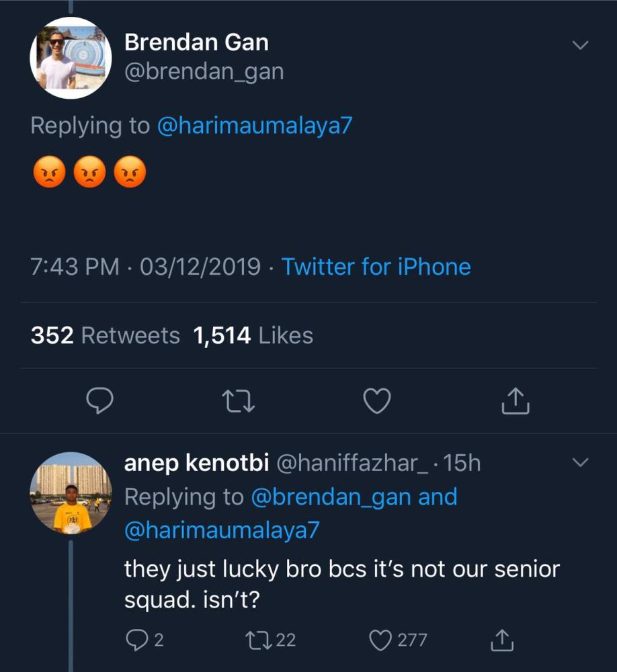
Task: Open Brendan Gan display name profile
Action: point(196,42)
